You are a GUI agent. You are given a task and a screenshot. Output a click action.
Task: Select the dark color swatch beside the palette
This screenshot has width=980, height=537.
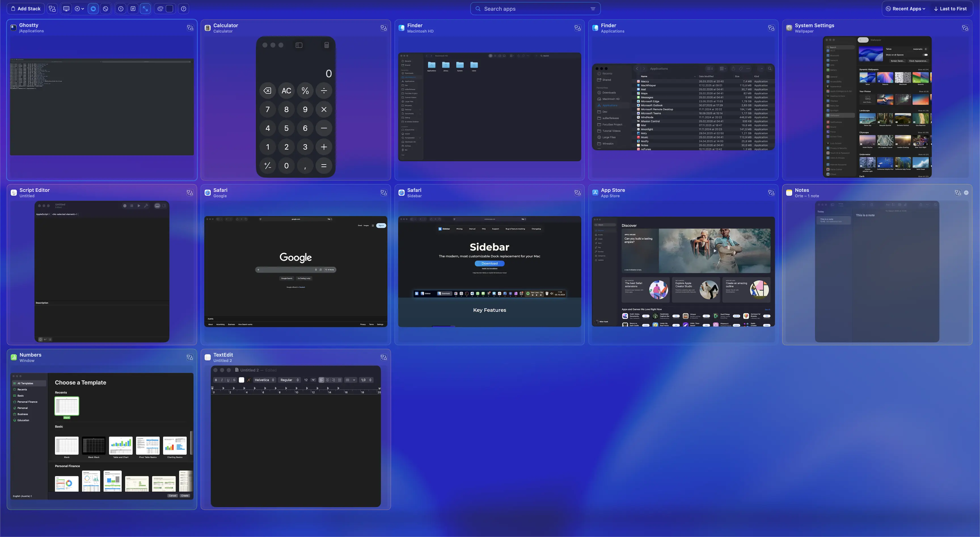pyautogui.click(x=169, y=9)
